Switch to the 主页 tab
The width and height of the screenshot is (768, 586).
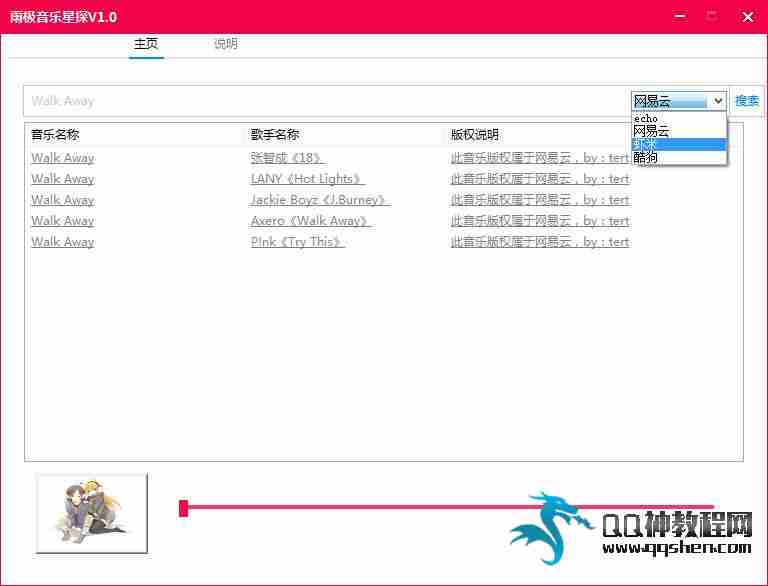point(146,44)
